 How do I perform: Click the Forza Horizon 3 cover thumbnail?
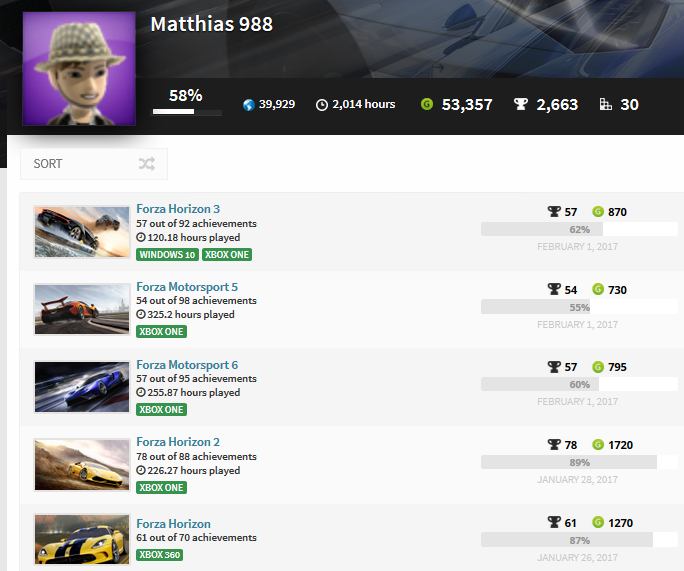click(x=82, y=232)
